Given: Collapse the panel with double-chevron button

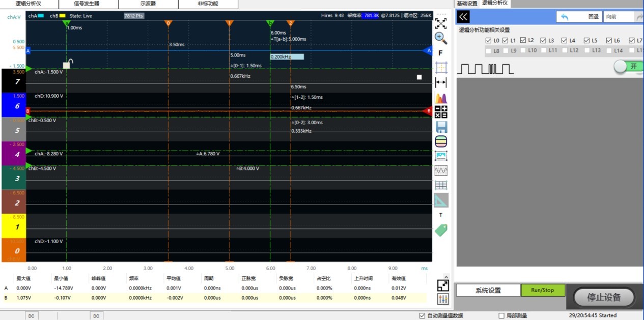Looking at the screenshot, I should point(463,17).
